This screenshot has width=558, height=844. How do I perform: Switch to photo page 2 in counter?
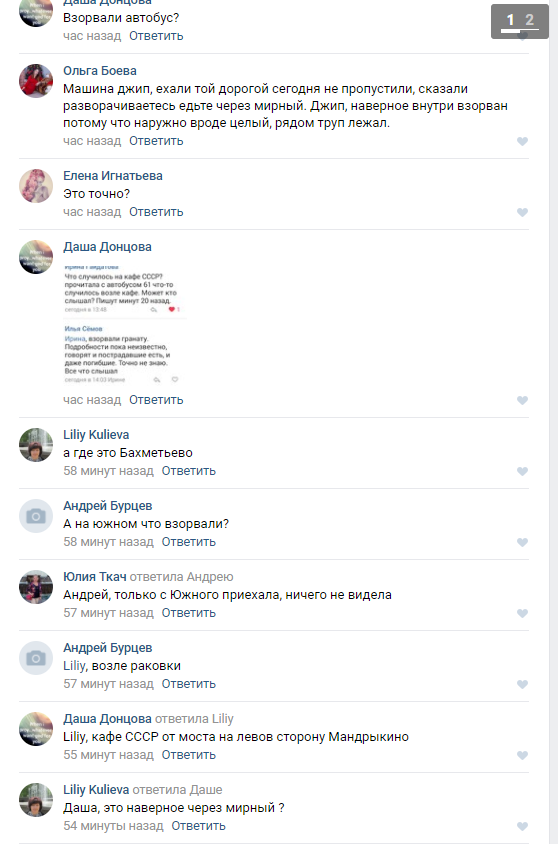[x=529, y=20]
